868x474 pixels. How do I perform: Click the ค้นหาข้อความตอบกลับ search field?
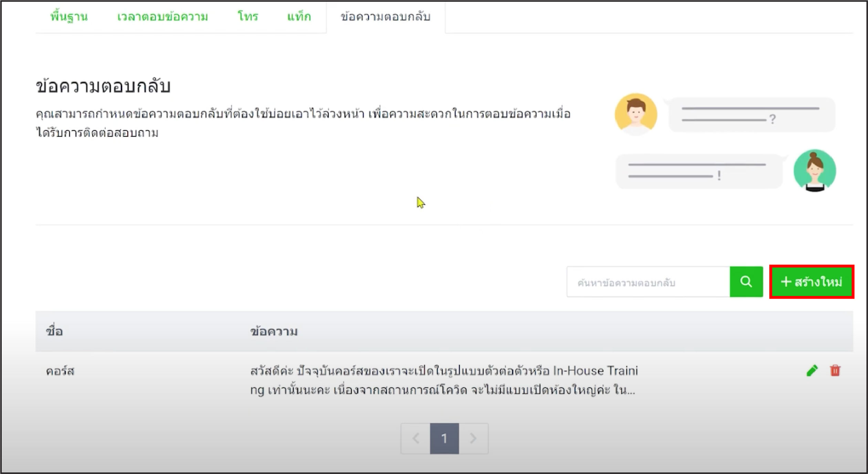pyautogui.click(x=648, y=282)
